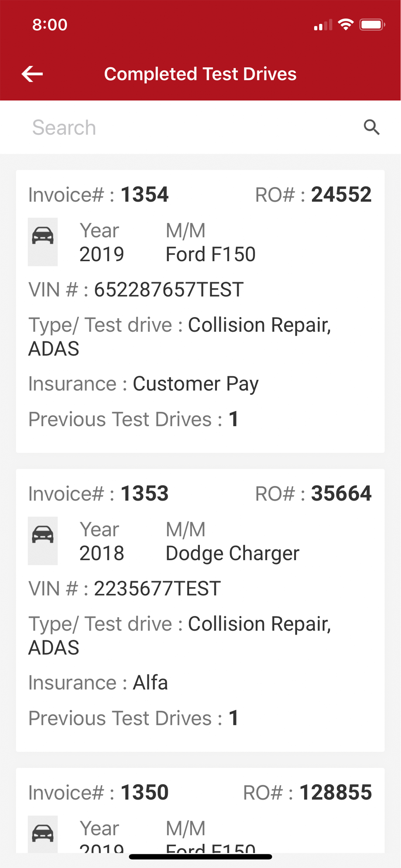Tap the Completed Test Drives title

[200, 74]
